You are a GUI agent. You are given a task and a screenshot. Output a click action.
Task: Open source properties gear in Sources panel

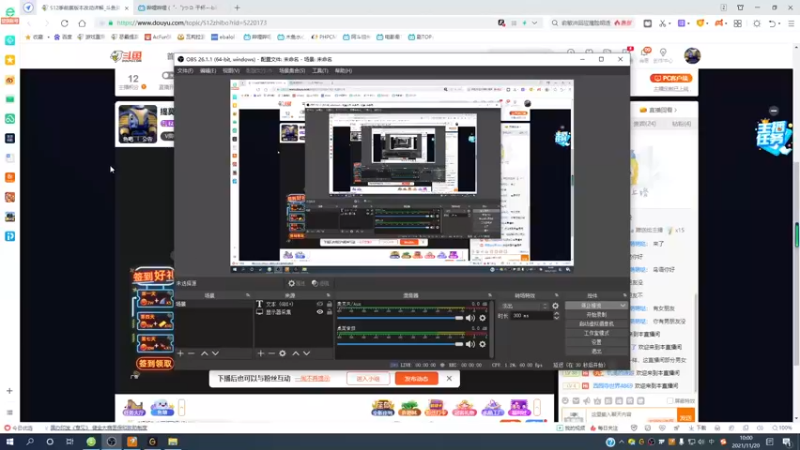tap(283, 353)
